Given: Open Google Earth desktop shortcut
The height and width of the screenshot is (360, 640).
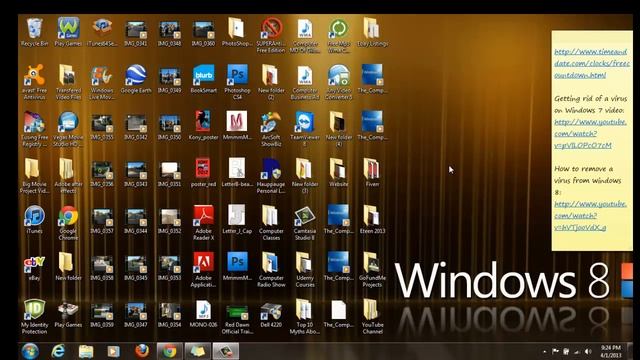Looking at the screenshot, I should [x=136, y=79].
